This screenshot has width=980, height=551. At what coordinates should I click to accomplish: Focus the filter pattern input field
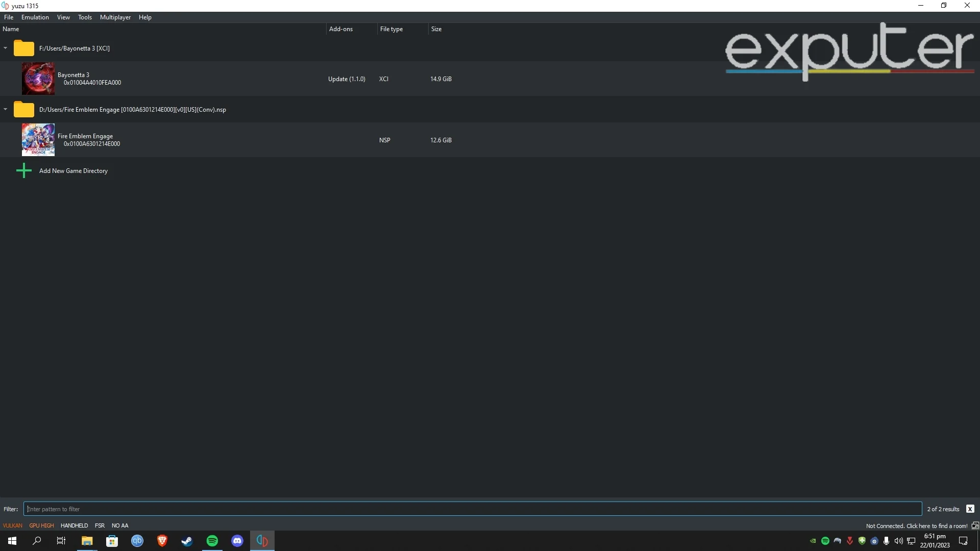473,509
